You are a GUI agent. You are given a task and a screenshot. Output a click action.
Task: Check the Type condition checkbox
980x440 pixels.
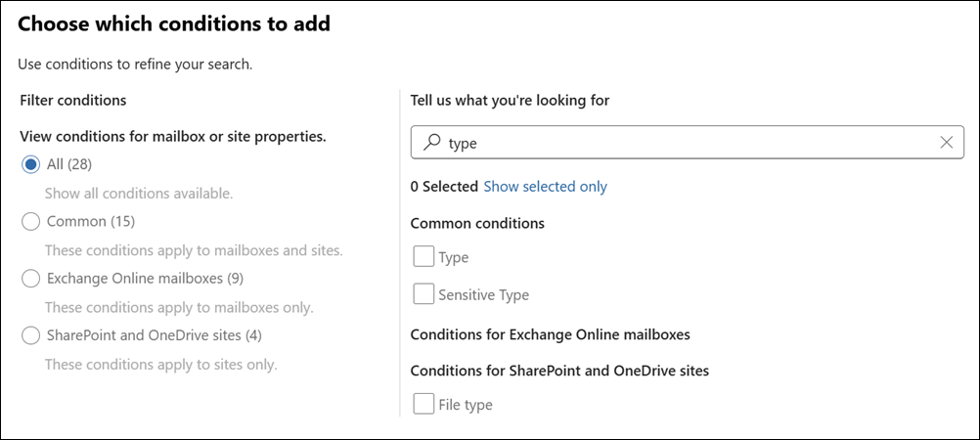point(423,256)
